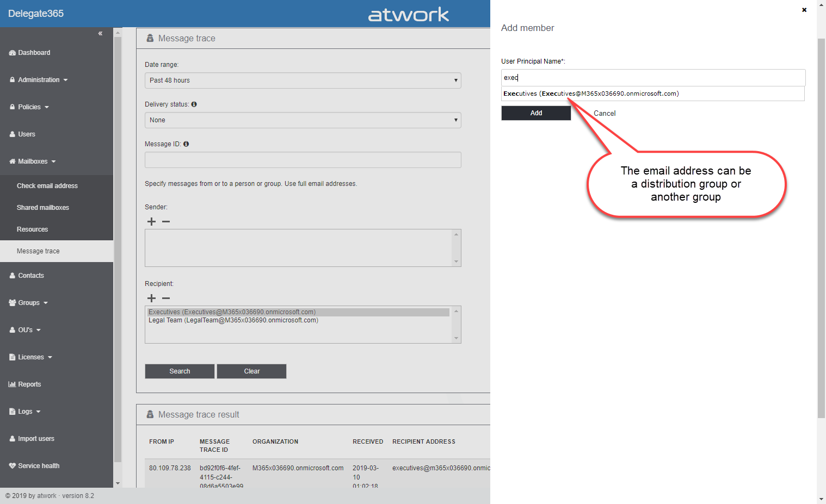Click the Message ID input field
The width and height of the screenshot is (826, 504).
[x=303, y=160]
